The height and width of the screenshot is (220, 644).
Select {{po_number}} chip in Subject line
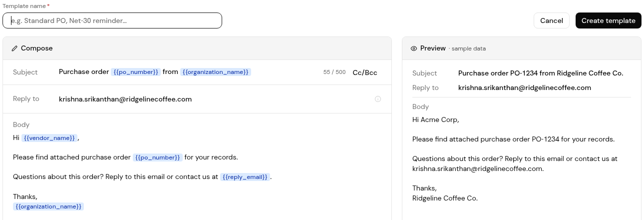(136, 72)
